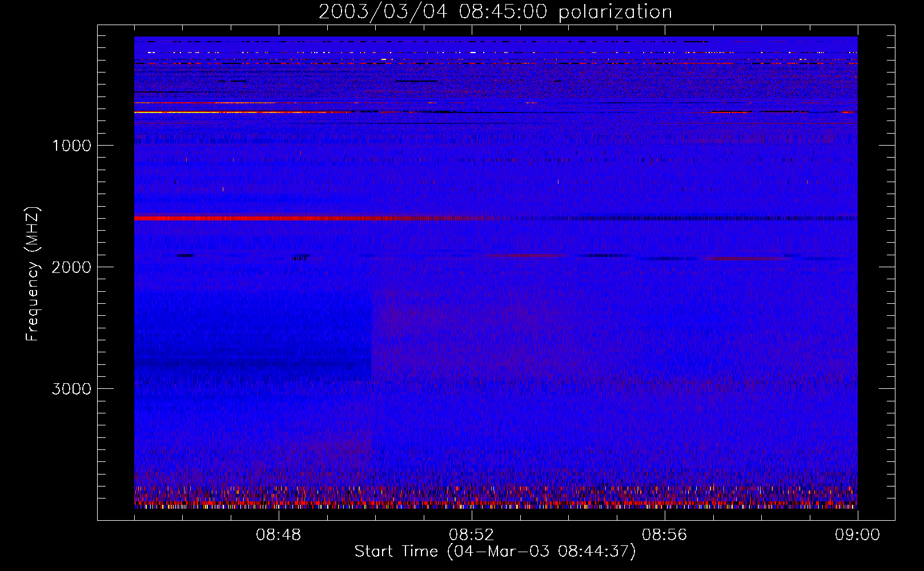Click the 'Start Time (04-Mar-03 08:44:37)' label
The image size is (924, 571).
pos(495,552)
